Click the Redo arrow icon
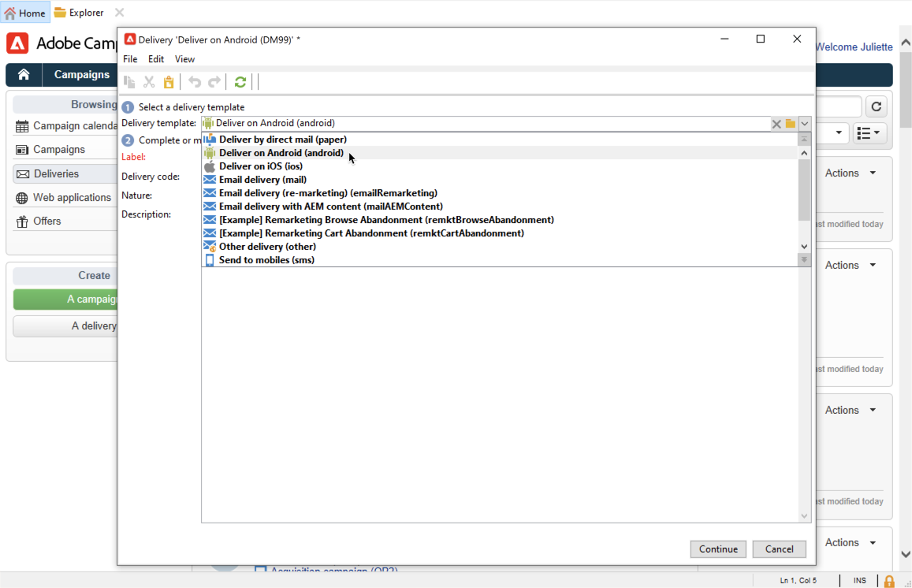Image resolution: width=912 pixels, height=588 pixels. 214,82
